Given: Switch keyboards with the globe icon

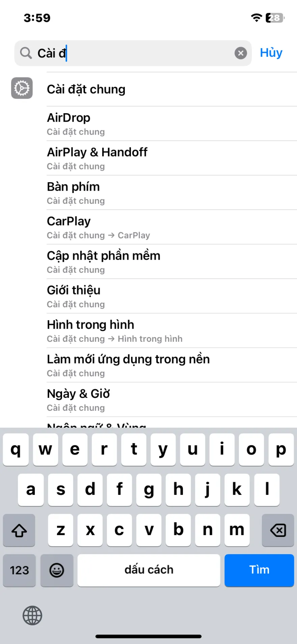Looking at the screenshot, I should [32, 616].
